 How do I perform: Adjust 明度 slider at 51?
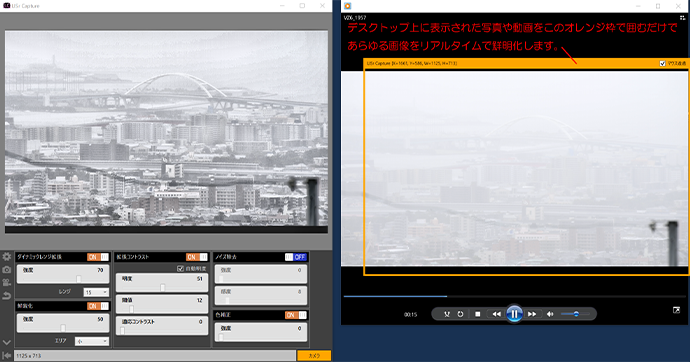[162, 287]
